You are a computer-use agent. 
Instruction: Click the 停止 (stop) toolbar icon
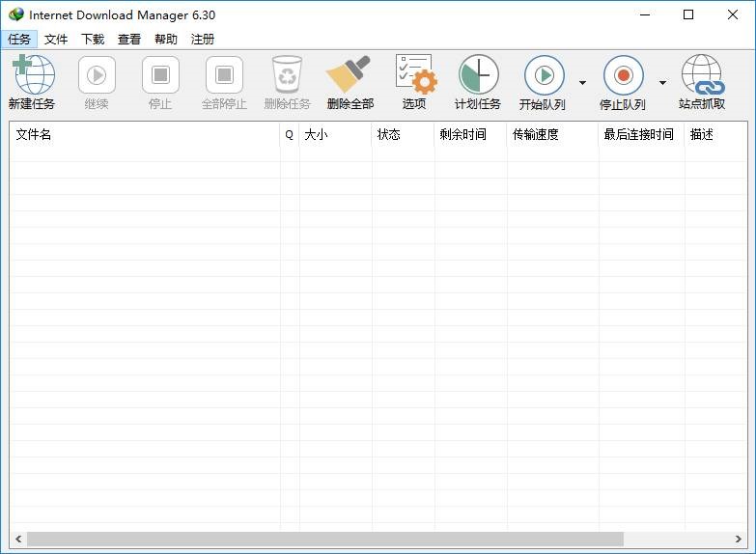160,74
